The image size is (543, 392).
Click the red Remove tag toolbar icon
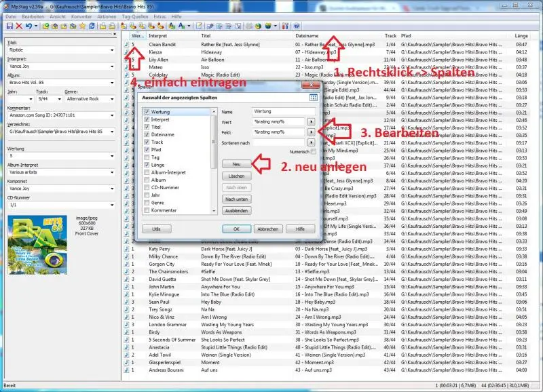pyautogui.click(x=19, y=27)
